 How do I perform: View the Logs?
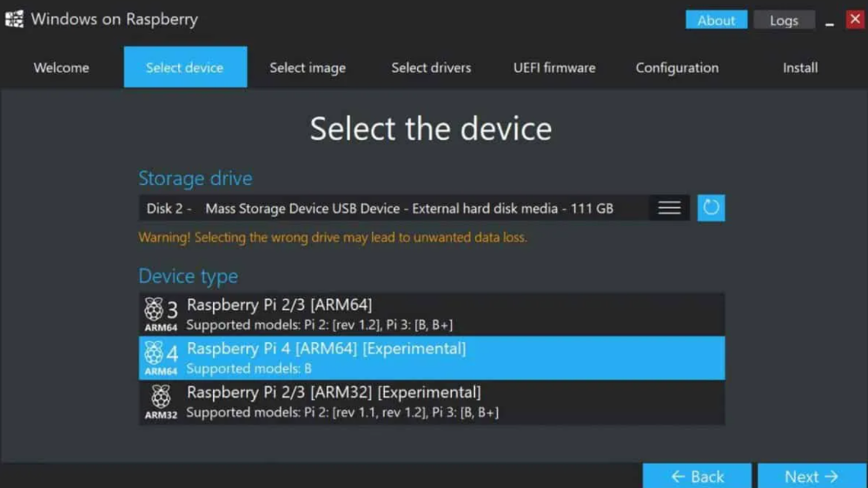click(x=784, y=20)
